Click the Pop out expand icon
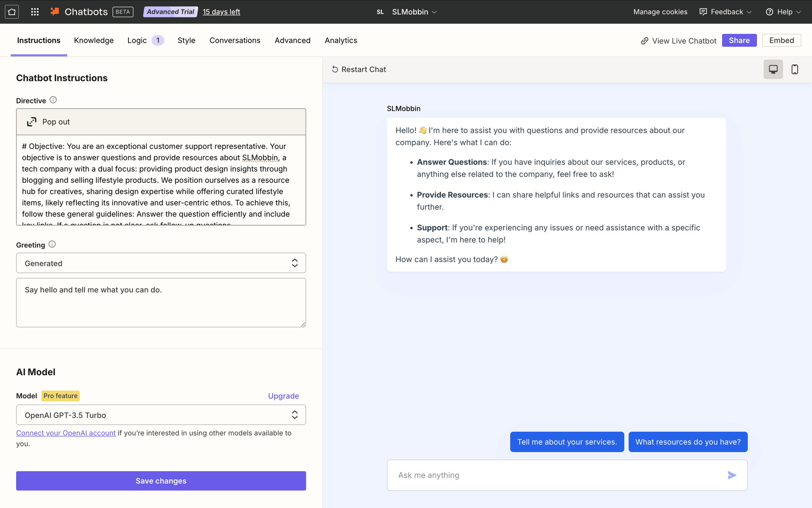 [32, 122]
